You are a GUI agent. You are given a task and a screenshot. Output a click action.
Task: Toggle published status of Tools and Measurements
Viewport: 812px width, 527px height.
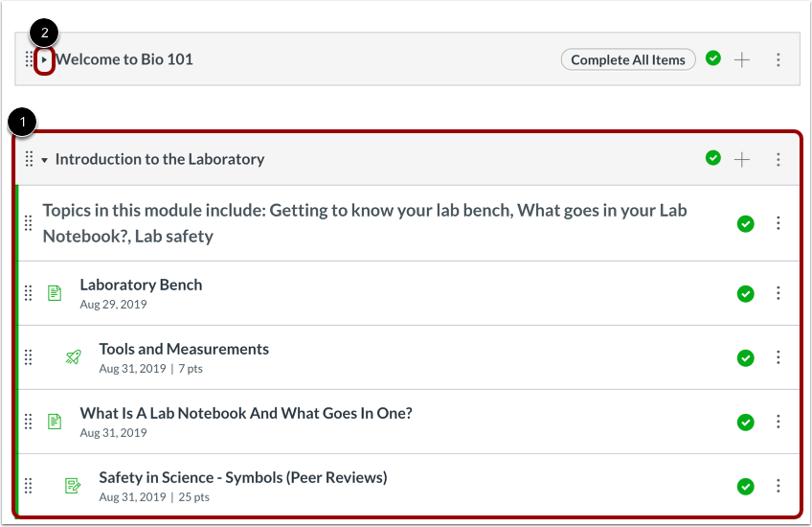(746, 357)
